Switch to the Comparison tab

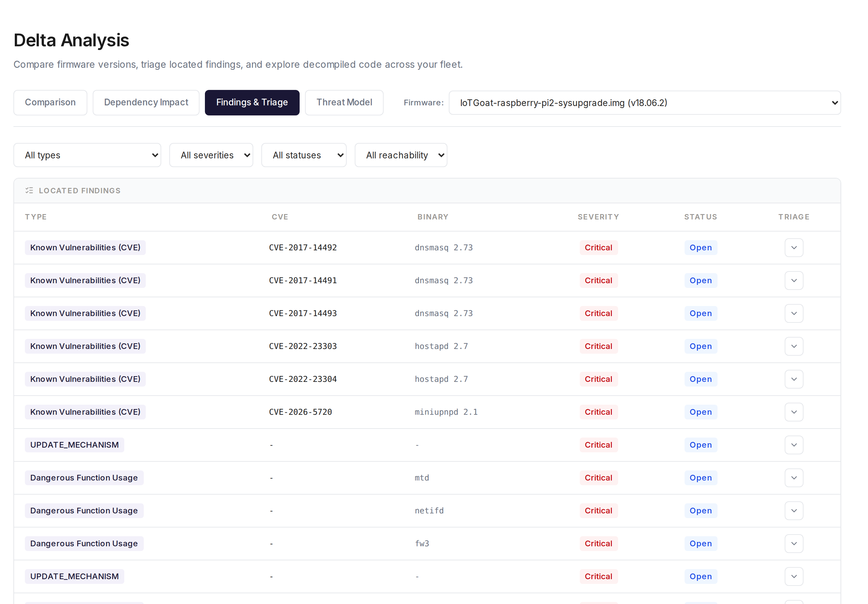[x=50, y=103]
